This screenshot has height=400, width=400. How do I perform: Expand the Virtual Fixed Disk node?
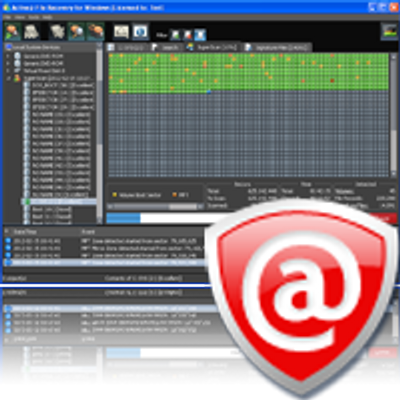click(8, 71)
